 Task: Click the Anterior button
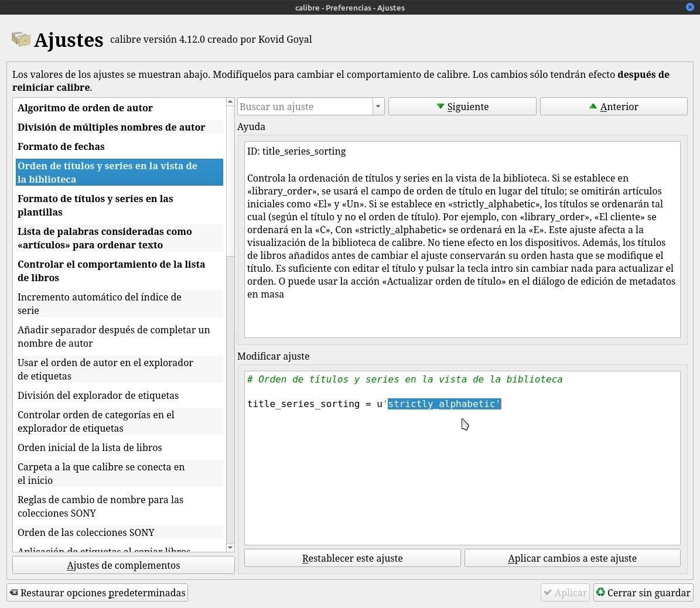tap(613, 106)
